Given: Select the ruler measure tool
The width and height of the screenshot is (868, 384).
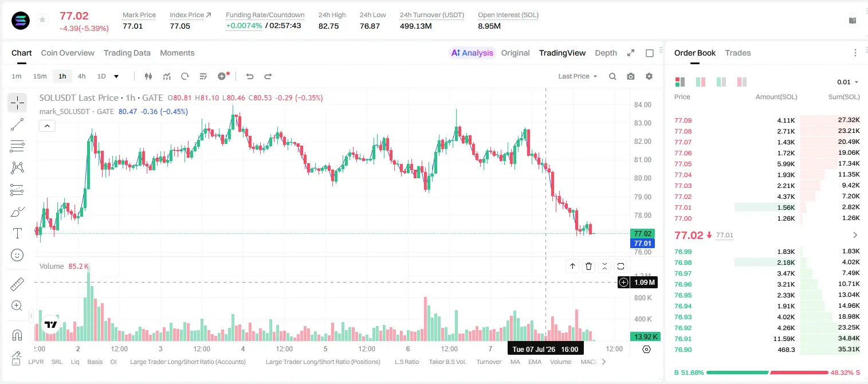Looking at the screenshot, I should pyautogui.click(x=17, y=284).
